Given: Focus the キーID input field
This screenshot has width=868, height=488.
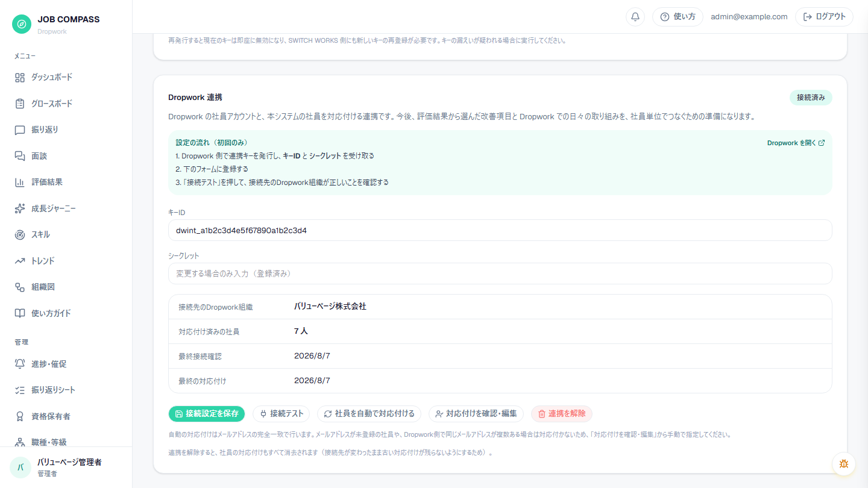Looking at the screenshot, I should (x=500, y=230).
